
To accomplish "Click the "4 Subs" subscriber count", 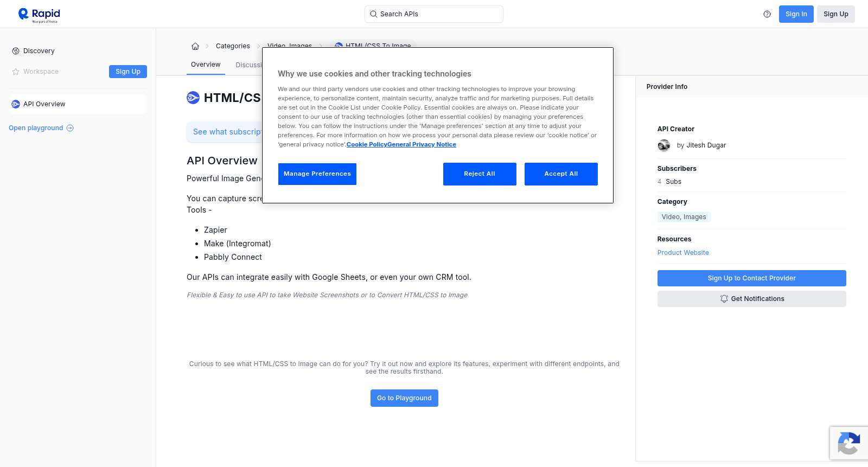I will [669, 182].
